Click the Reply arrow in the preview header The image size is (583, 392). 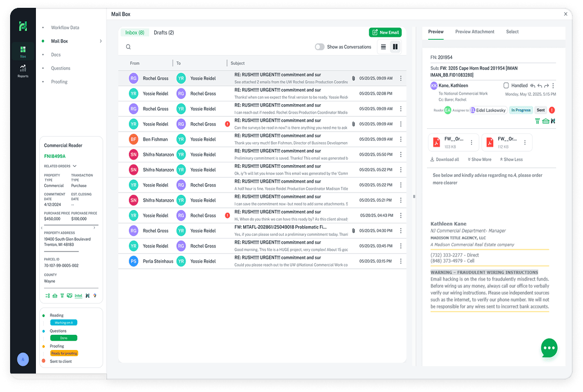(539, 86)
